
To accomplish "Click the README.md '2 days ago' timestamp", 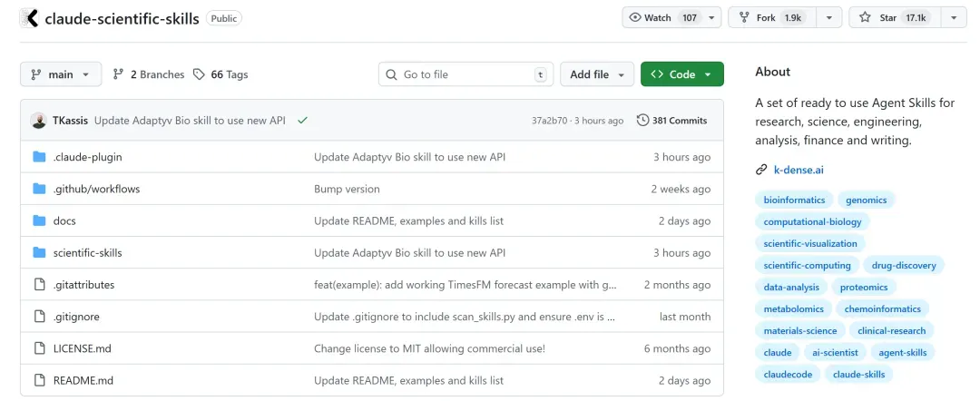I will (684, 380).
